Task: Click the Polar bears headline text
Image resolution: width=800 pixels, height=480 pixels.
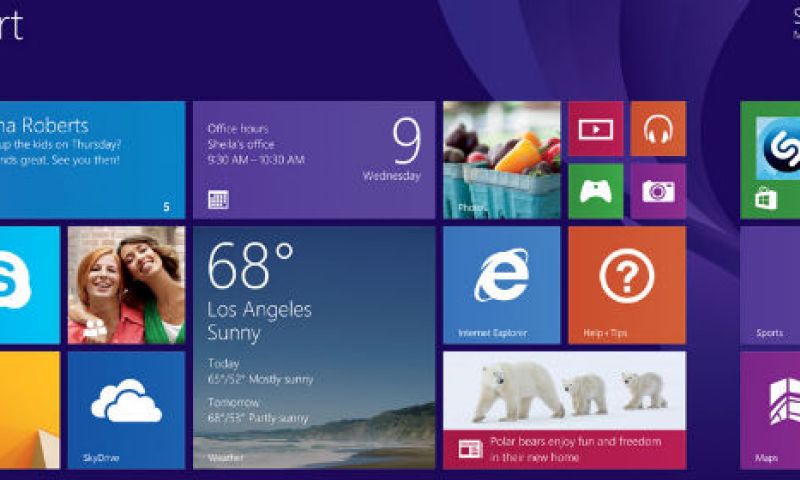Action: point(576,449)
